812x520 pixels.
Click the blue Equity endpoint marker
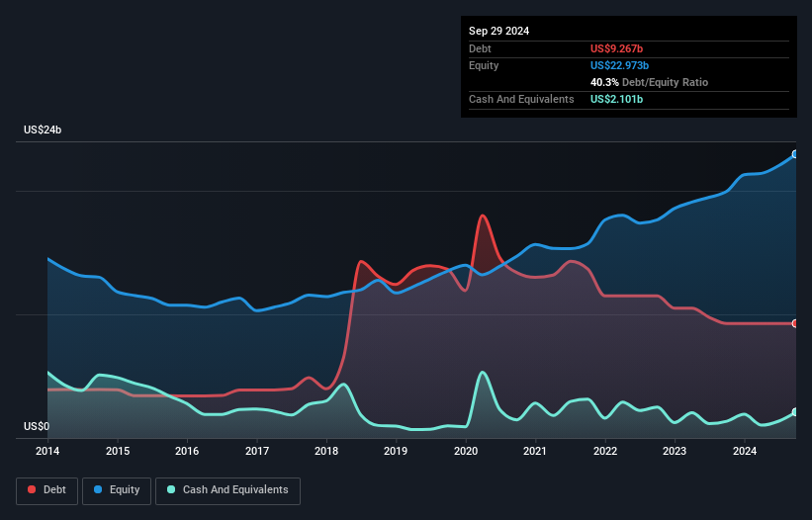(x=795, y=154)
